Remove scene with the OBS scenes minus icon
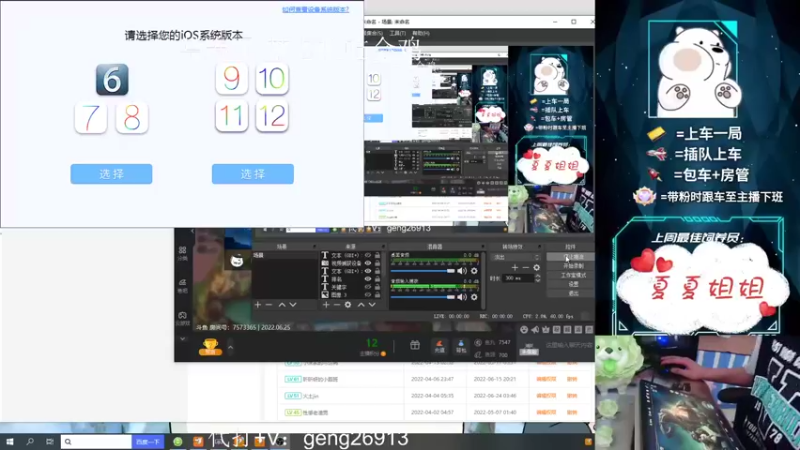The image size is (800, 450). click(269, 305)
